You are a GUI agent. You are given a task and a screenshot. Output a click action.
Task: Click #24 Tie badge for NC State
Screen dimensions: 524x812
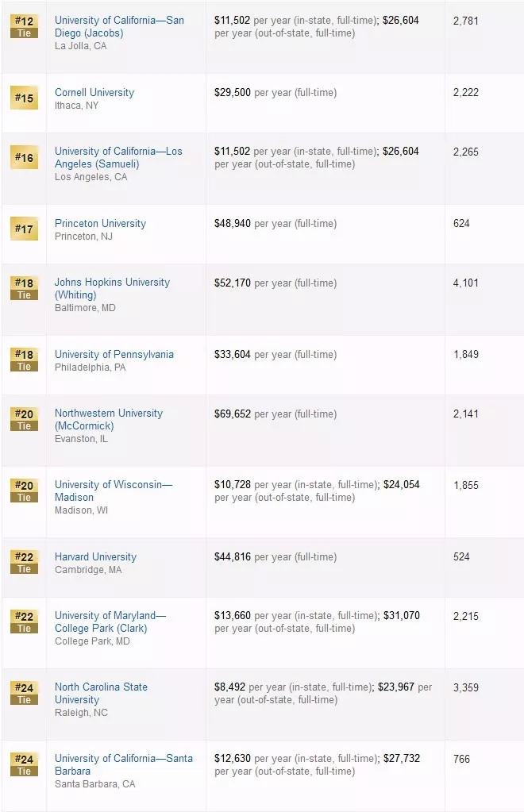click(x=24, y=693)
